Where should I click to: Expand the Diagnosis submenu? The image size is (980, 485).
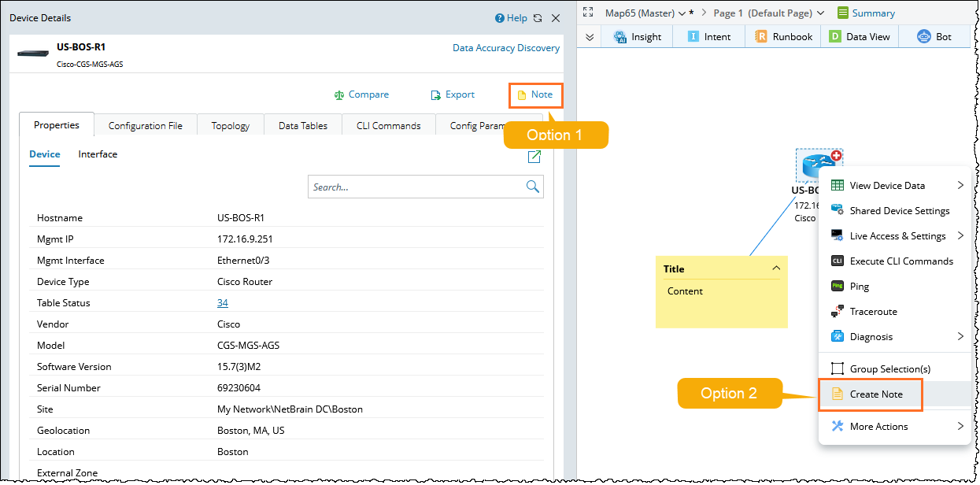pyautogui.click(x=897, y=337)
